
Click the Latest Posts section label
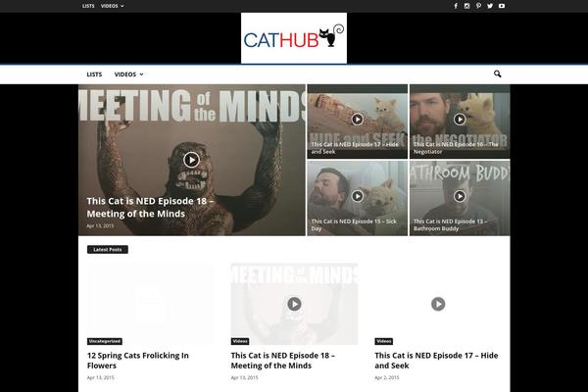108,250
